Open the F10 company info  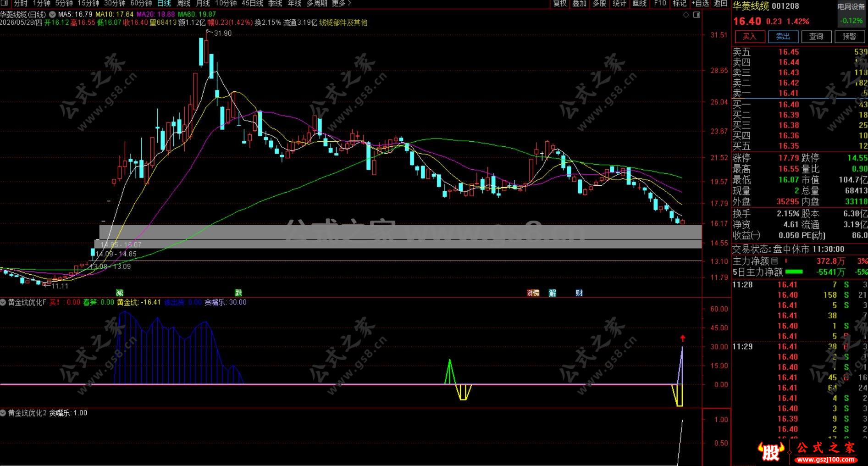point(660,4)
